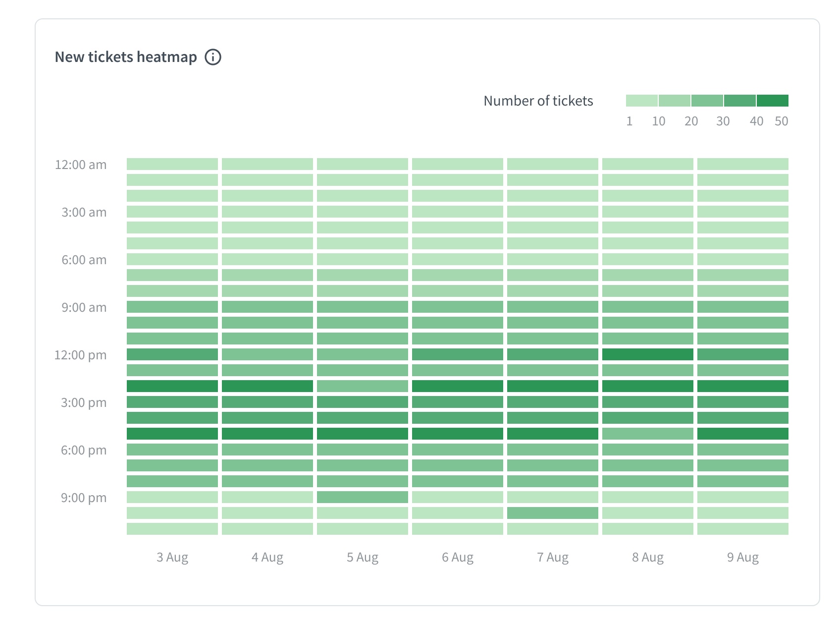Screen dimensions: 840x623
Task: Click the darkest green legend swatch
Action: click(772, 101)
